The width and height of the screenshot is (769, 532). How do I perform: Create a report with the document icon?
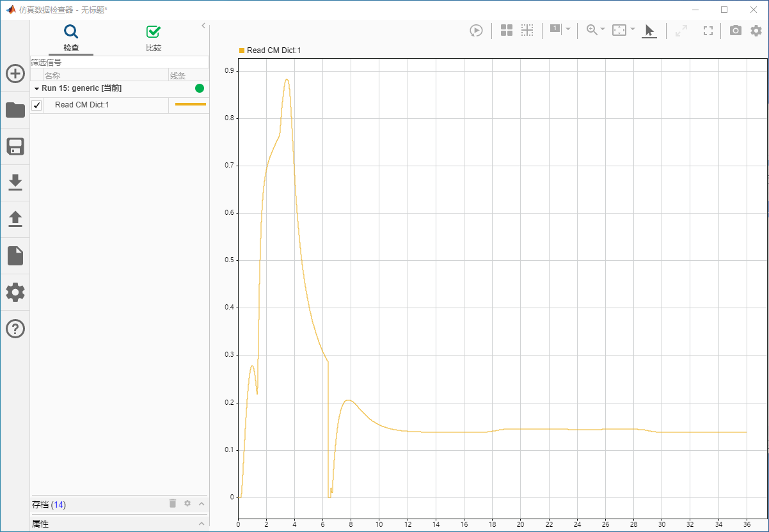point(15,256)
